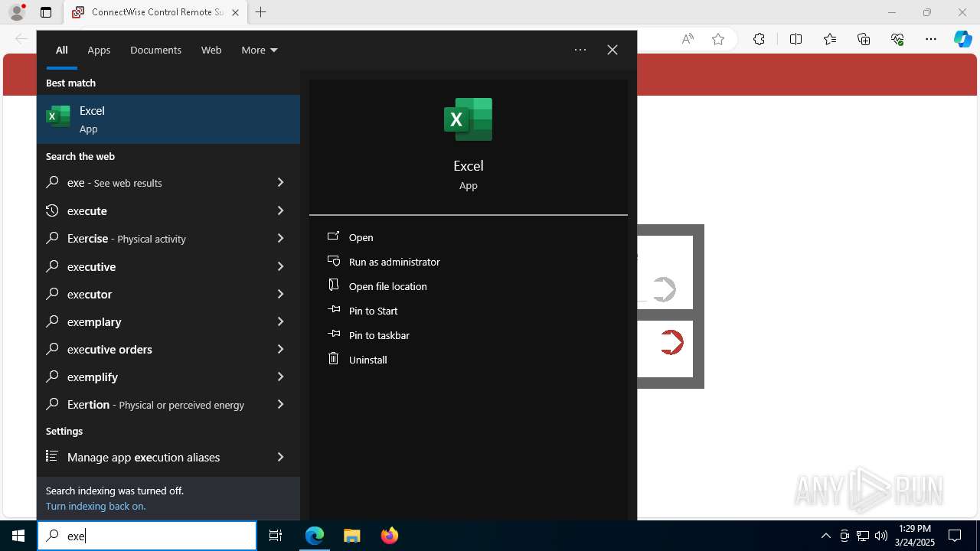Screen dimensions: 980x551
Task: Click Edge Read aloud icon
Action: pos(688,39)
